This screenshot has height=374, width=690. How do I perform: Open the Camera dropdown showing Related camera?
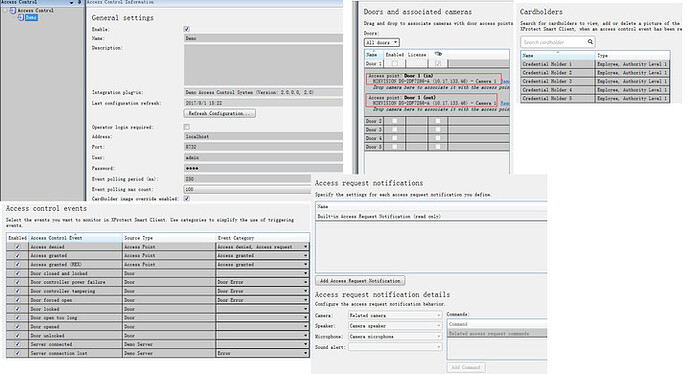click(395, 315)
